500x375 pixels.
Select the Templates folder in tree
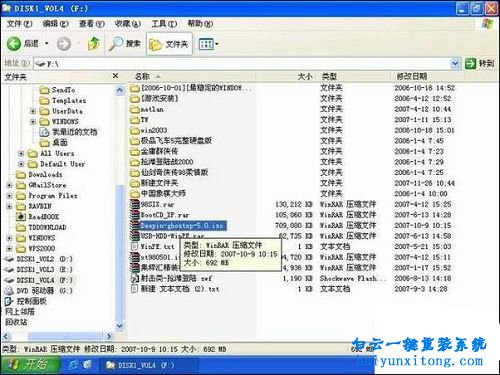pyautogui.click(x=63, y=100)
